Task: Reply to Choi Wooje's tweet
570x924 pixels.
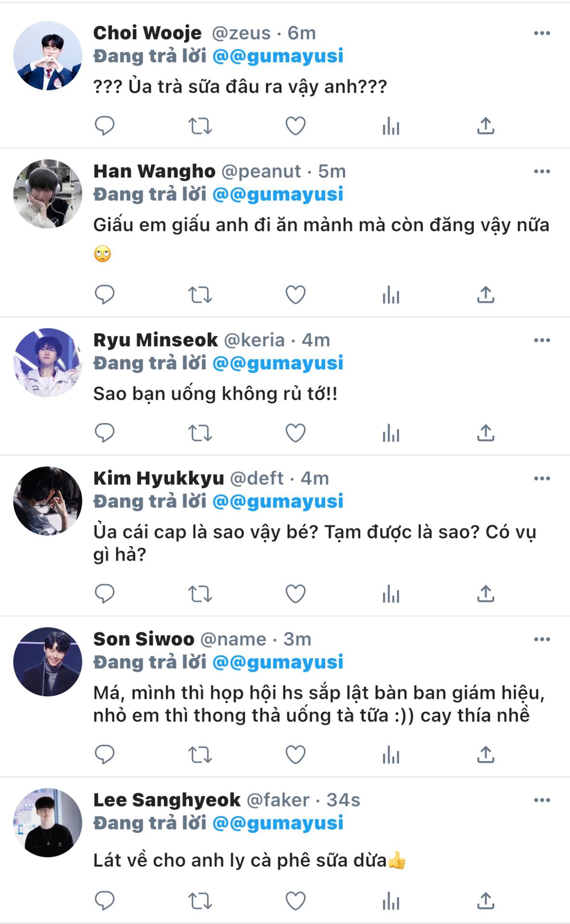Action: tap(104, 126)
